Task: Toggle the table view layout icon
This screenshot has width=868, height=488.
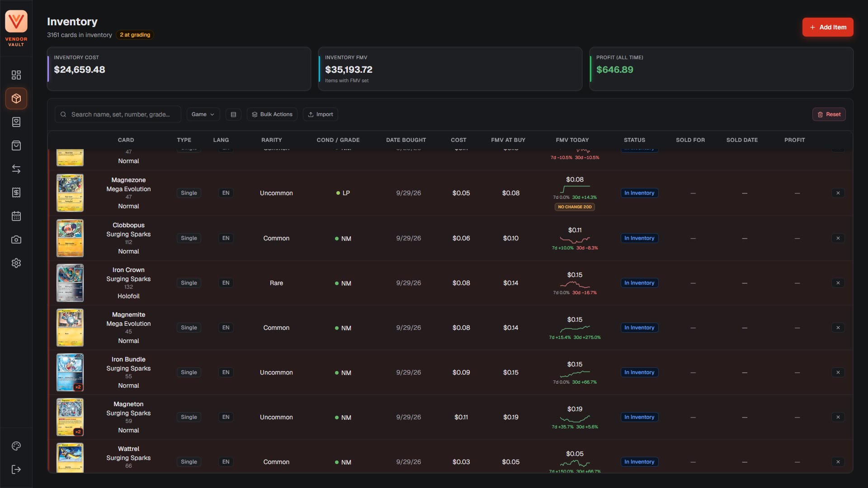Action: pyautogui.click(x=233, y=114)
